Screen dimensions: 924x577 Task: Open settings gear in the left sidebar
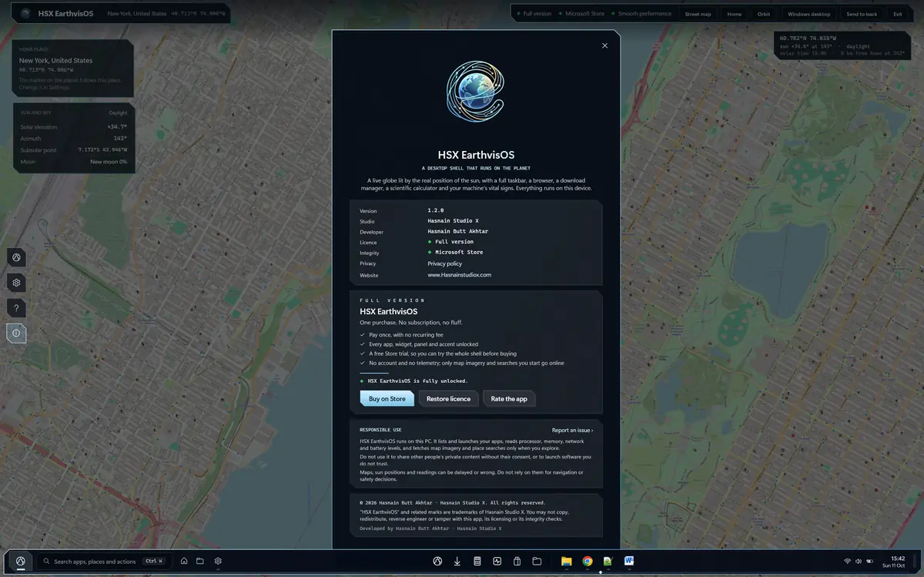[x=16, y=283]
